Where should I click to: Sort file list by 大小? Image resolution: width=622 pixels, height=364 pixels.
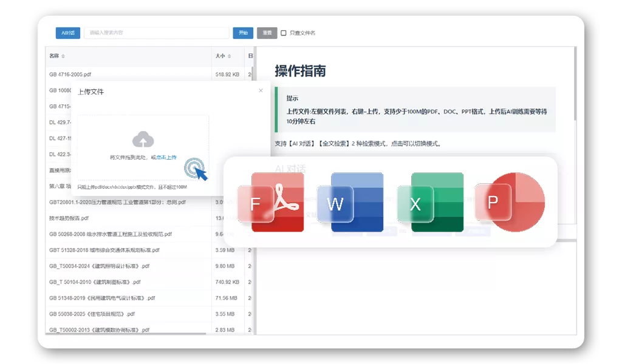point(229,56)
